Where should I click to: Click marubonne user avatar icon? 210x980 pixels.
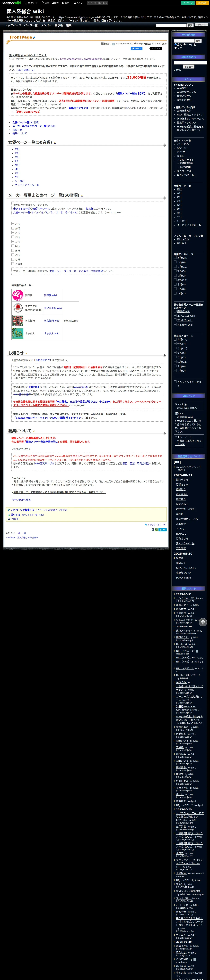(x=114, y=44)
